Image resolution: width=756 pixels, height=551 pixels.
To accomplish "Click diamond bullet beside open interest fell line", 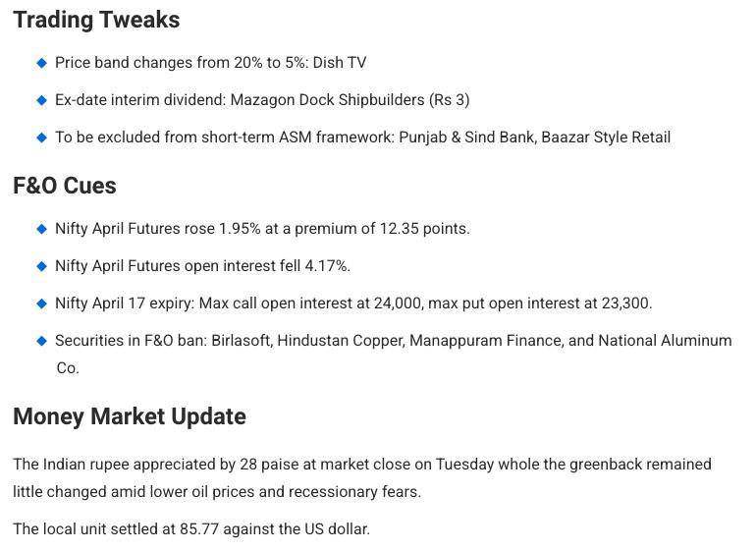I will coord(42,266).
